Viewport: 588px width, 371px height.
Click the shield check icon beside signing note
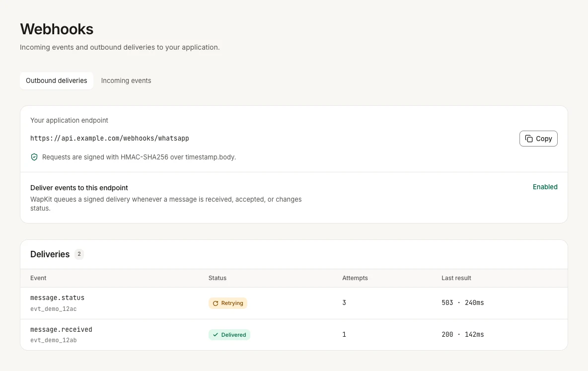(x=34, y=157)
